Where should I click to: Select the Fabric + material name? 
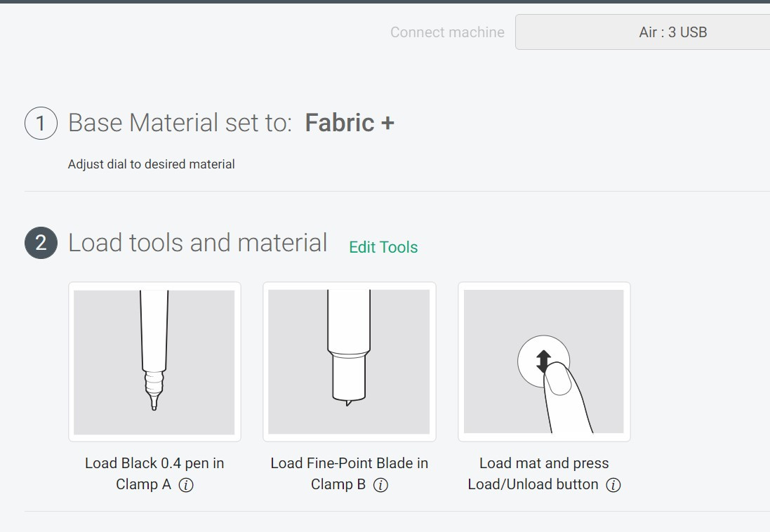(x=350, y=124)
